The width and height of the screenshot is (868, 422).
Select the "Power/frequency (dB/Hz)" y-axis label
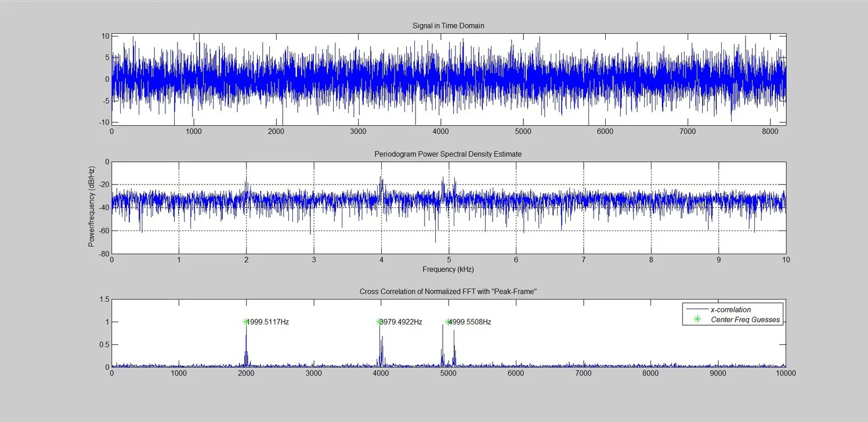click(x=92, y=207)
